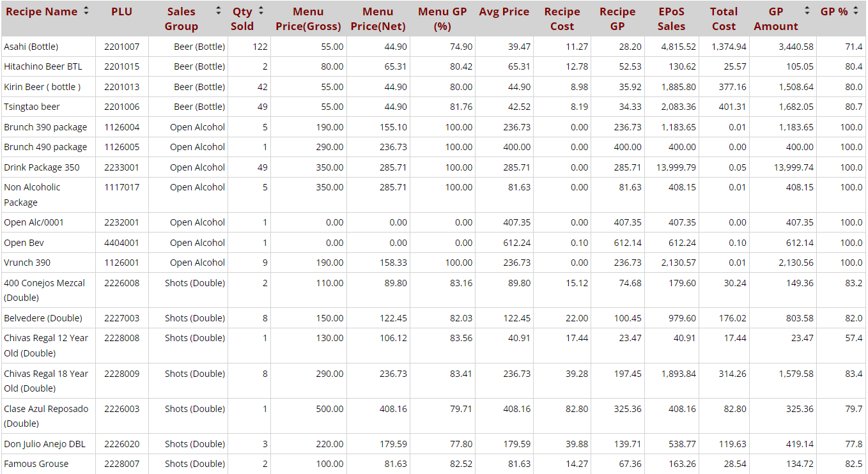Click the Famous Grouse recipe name
868x474 pixels.
tap(36, 464)
